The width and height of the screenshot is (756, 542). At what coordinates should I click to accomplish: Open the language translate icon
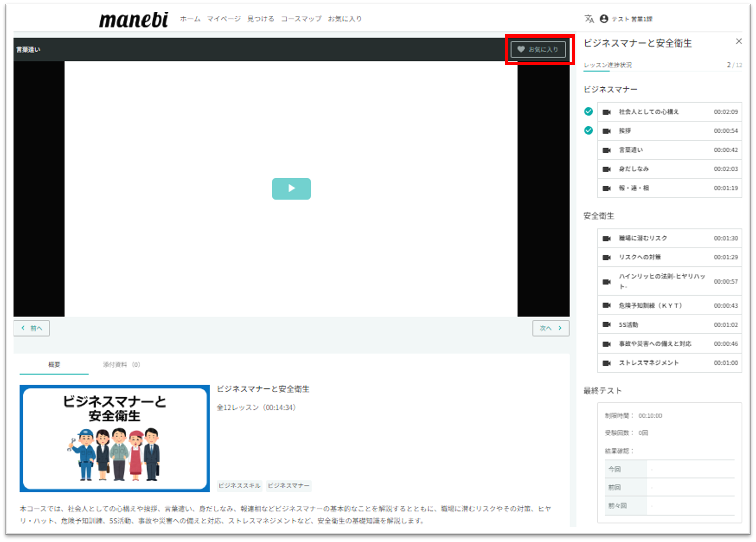click(x=589, y=19)
